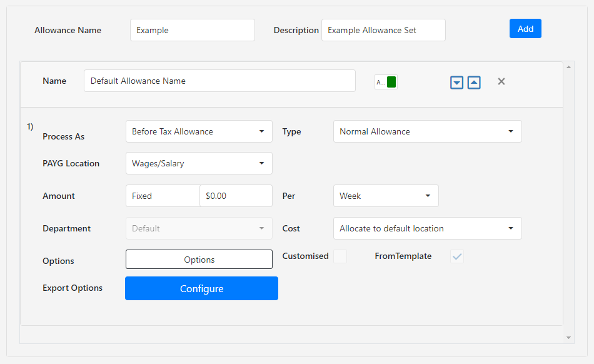
Task: Click the Department label
Action: point(67,228)
